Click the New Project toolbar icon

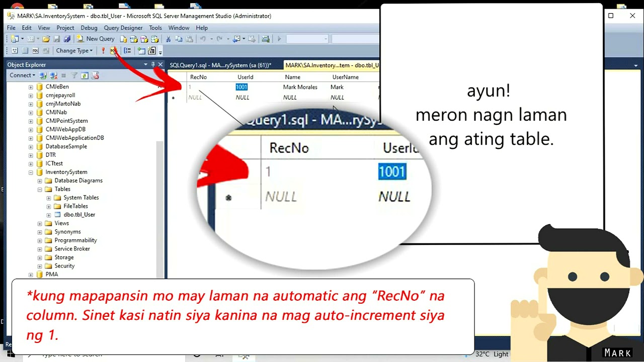pyautogui.click(x=15, y=39)
